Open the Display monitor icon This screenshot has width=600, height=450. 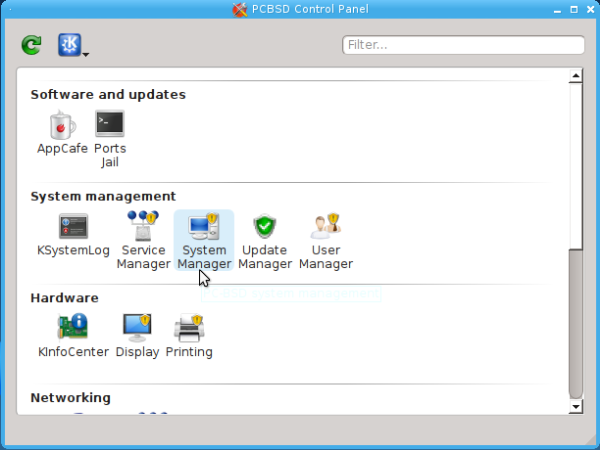[x=137, y=328]
